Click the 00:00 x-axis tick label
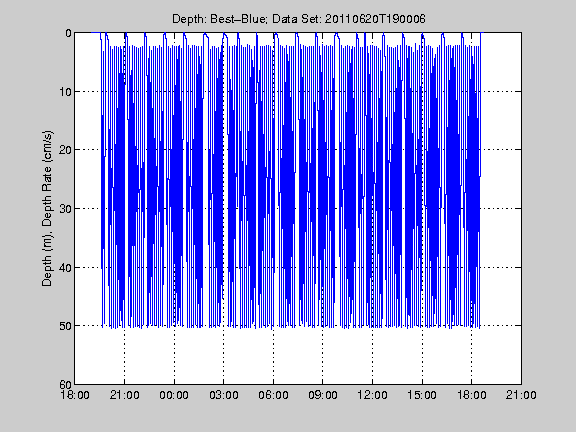This screenshot has width=576, height=432. coord(174,395)
